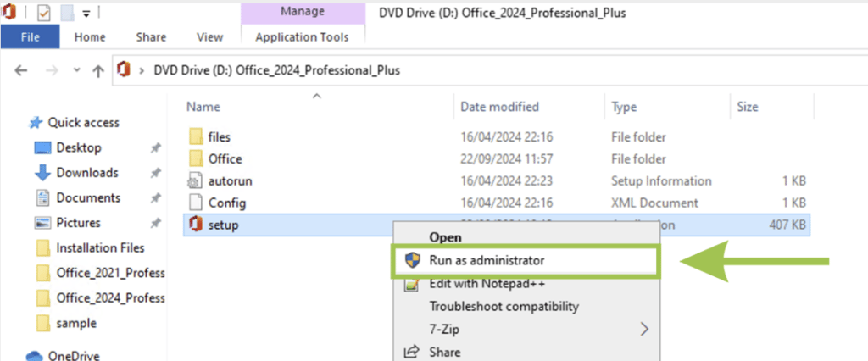Click the New folder quick access icon

pyautogui.click(x=66, y=12)
